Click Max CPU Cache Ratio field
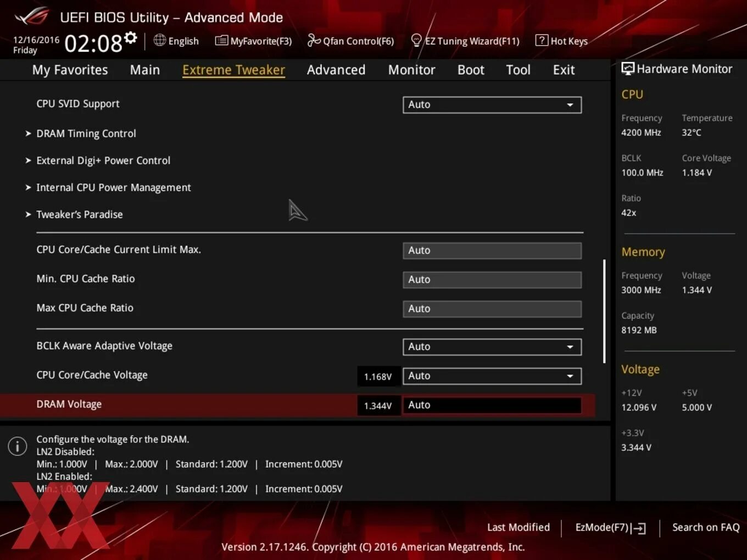 492,309
